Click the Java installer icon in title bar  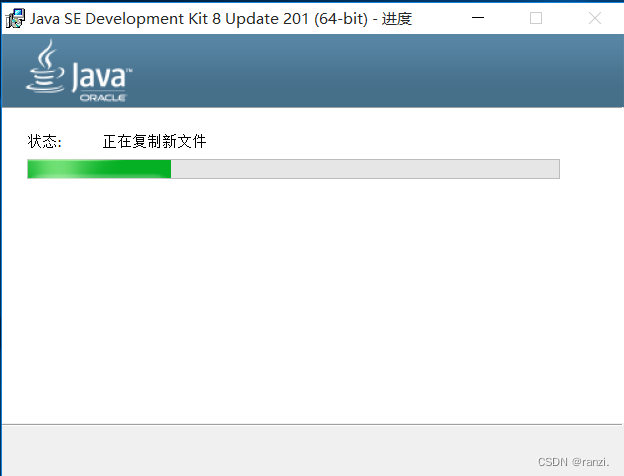click(15, 18)
